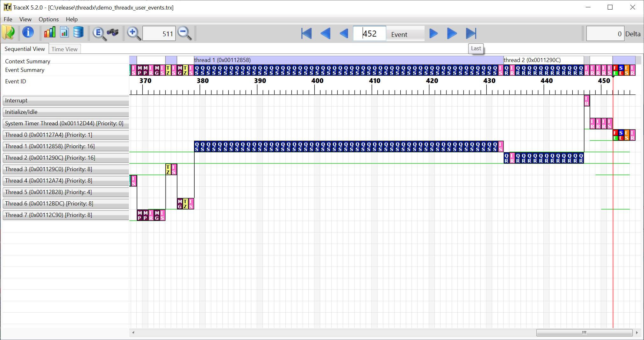Select the Thread 5 (0x00112B28) row label

[x=65, y=192]
